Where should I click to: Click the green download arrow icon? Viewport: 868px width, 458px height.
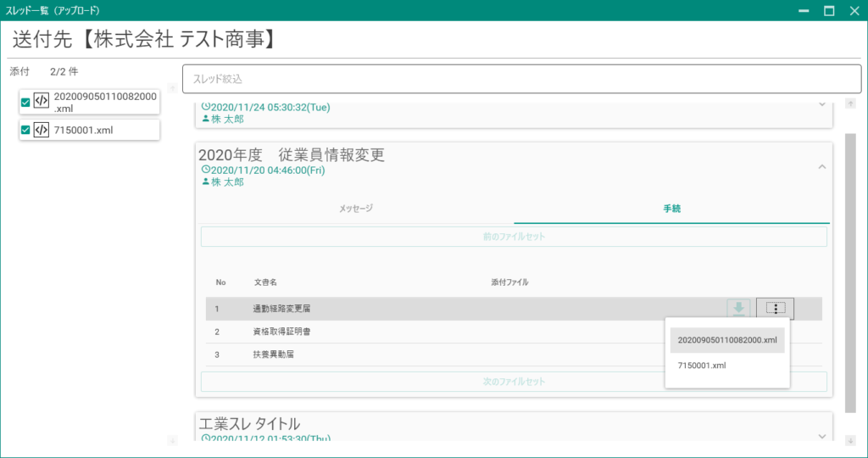tap(738, 309)
